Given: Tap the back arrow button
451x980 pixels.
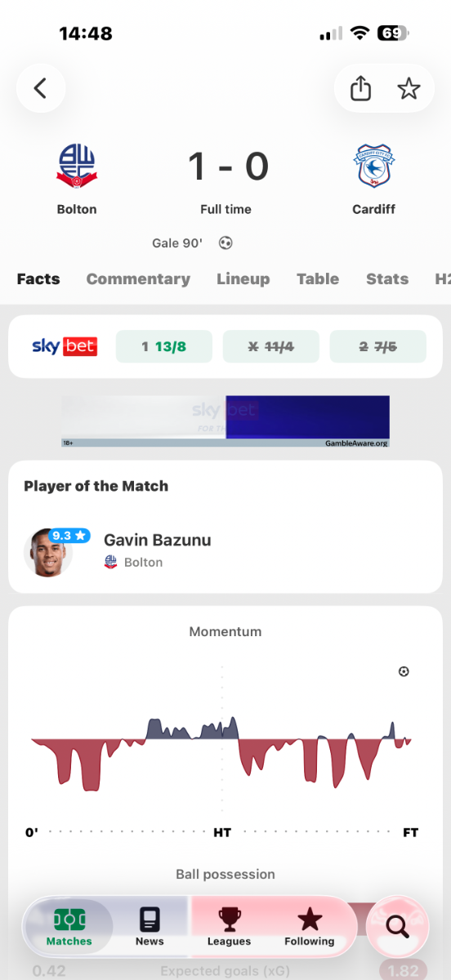Looking at the screenshot, I should tap(40, 88).
